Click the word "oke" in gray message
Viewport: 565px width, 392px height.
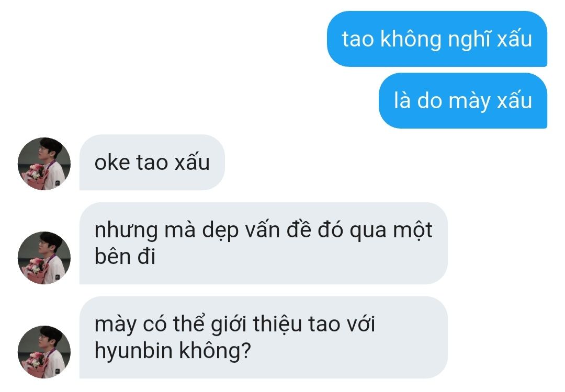pos(112,163)
